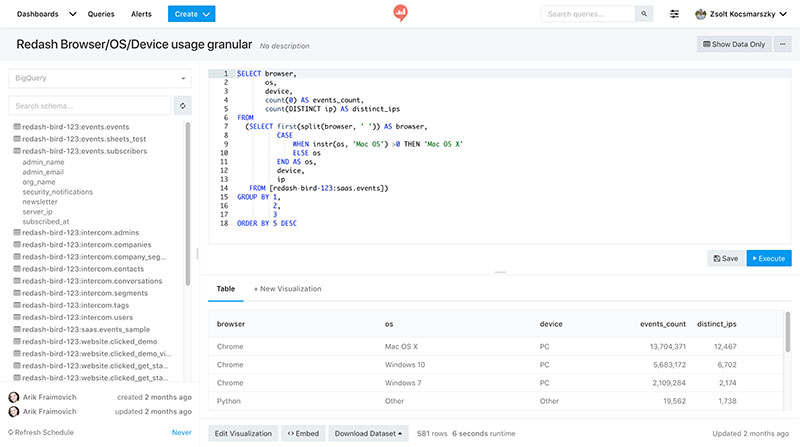Click Arik Fraimovich's creator avatar
Image resolution: width=800 pixels, height=447 pixels.
pos(14,398)
